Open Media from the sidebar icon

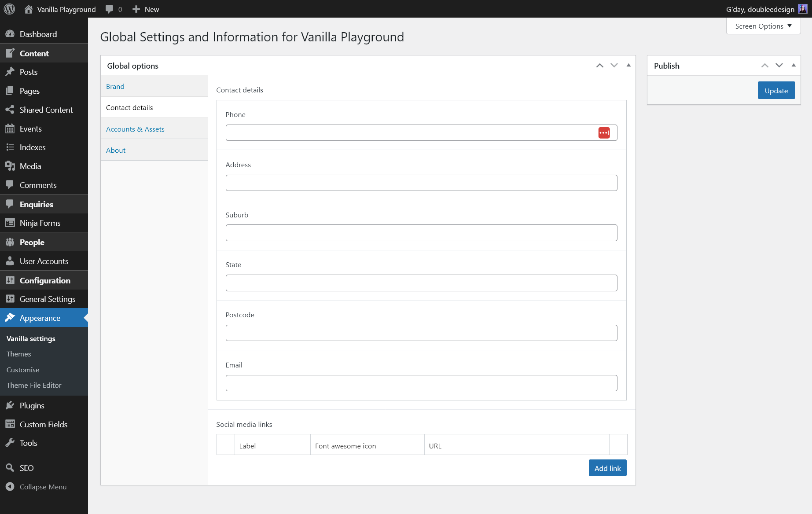coord(10,166)
